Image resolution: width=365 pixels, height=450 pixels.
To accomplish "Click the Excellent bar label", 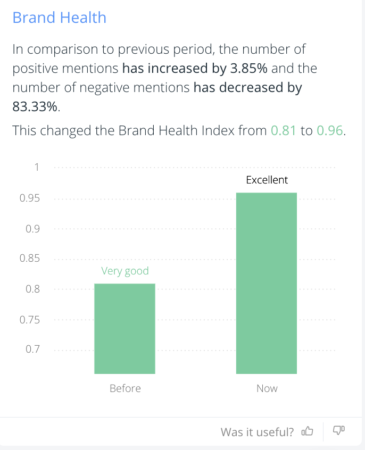I will click(x=267, y=180).
